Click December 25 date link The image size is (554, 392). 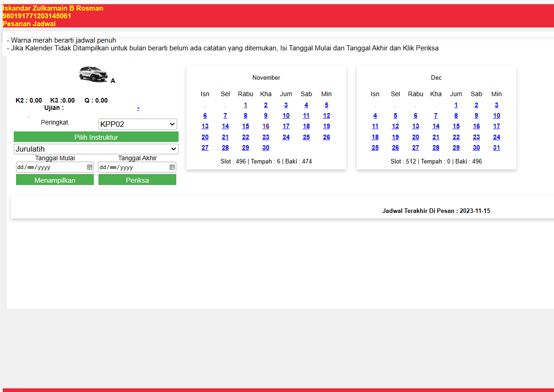click(x=375, y=148)
